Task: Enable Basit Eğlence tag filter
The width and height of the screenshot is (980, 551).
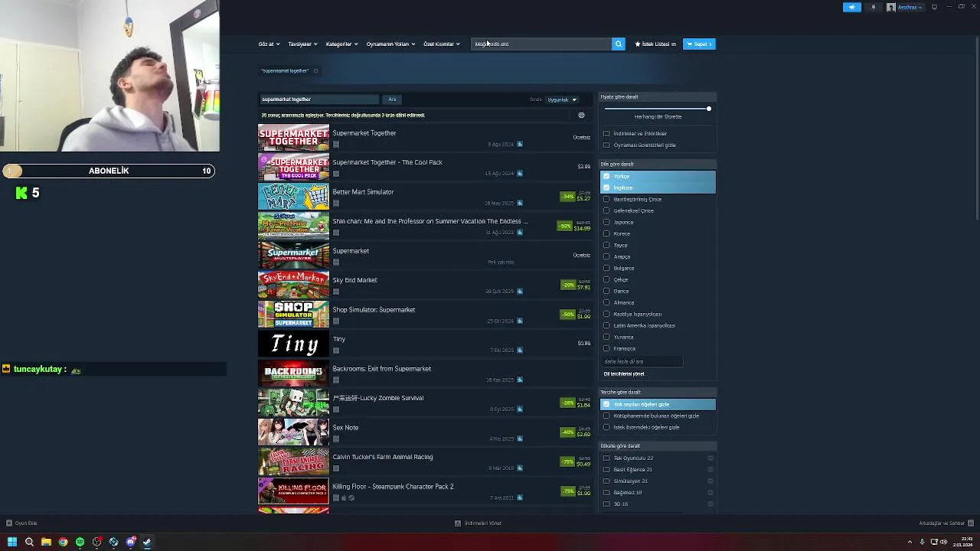Action: [606, 470]
